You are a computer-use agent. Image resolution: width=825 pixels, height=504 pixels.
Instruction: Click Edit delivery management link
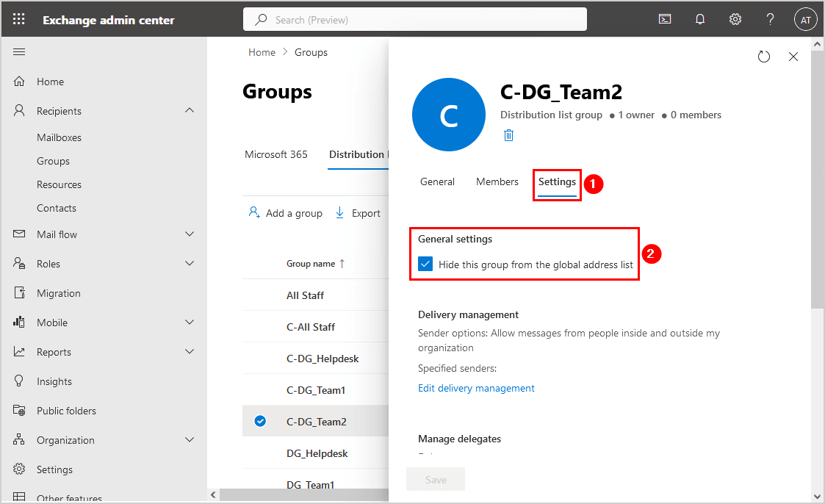[476, 388]
